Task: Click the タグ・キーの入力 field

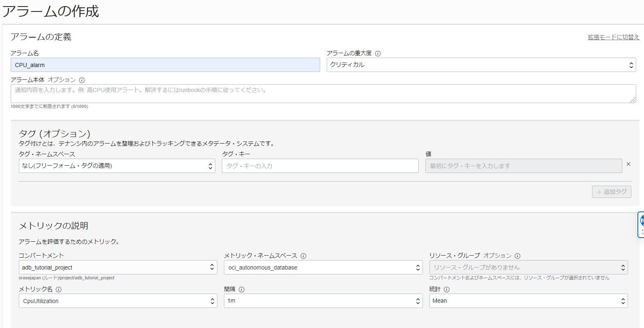Action: click(x=320, y=166)
